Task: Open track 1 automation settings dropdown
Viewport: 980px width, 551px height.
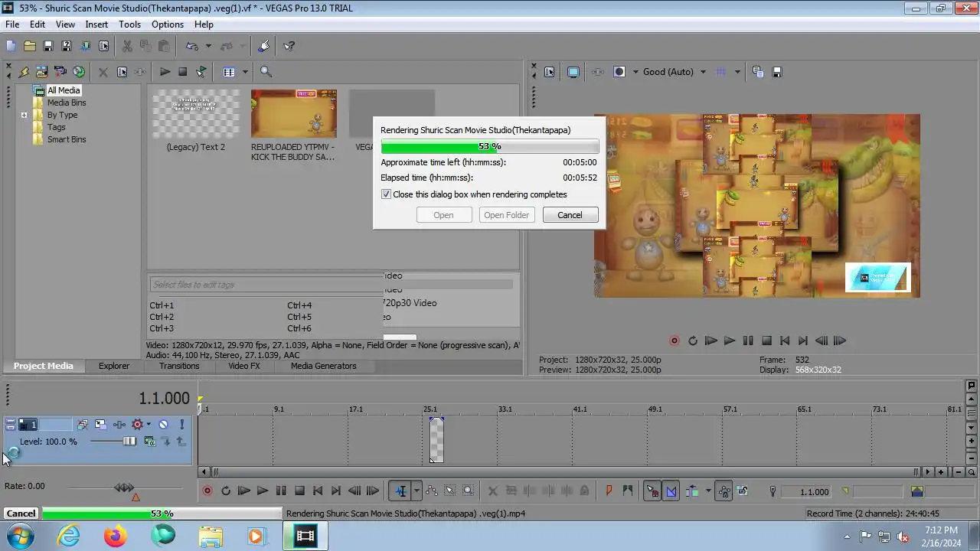Action: tap(149, 425)
